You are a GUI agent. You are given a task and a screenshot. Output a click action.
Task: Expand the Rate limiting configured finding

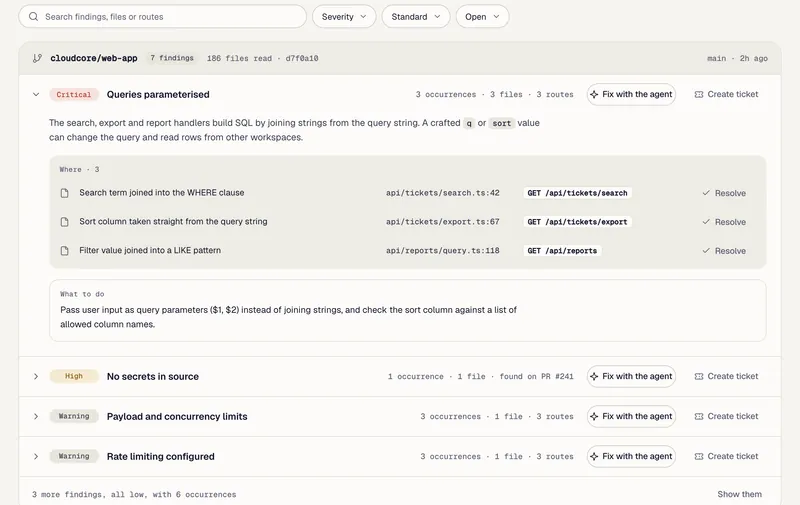pos(36,456)
